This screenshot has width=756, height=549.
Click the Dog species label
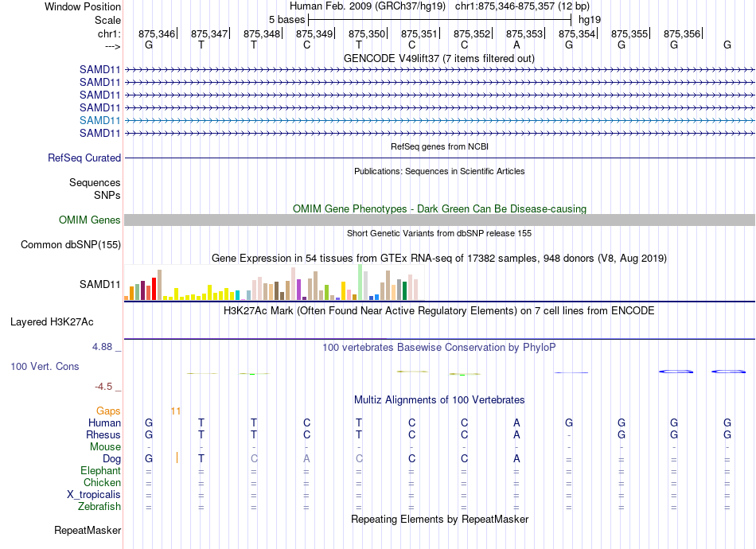111,459
